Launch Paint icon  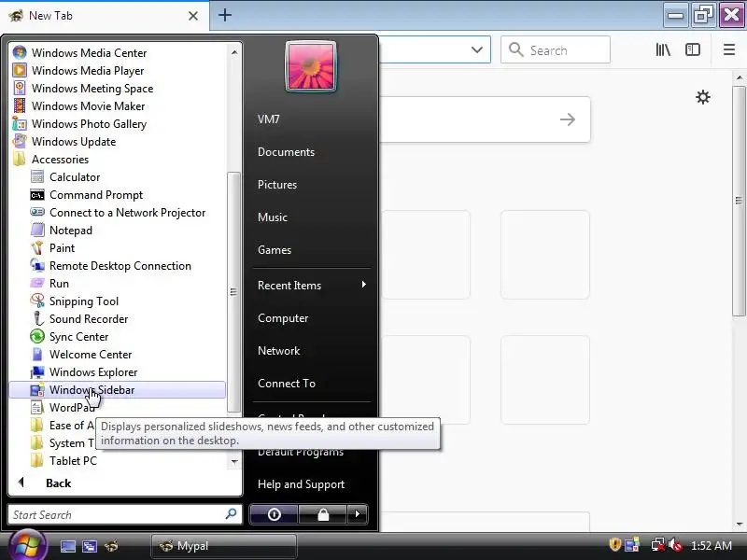(37, 248)
